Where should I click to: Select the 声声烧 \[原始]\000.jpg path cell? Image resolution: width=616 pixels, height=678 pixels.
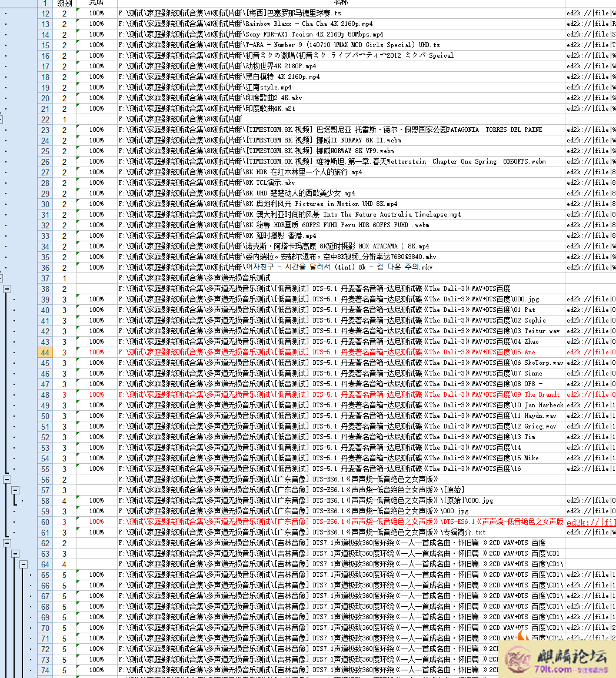(x=341, y=501)
